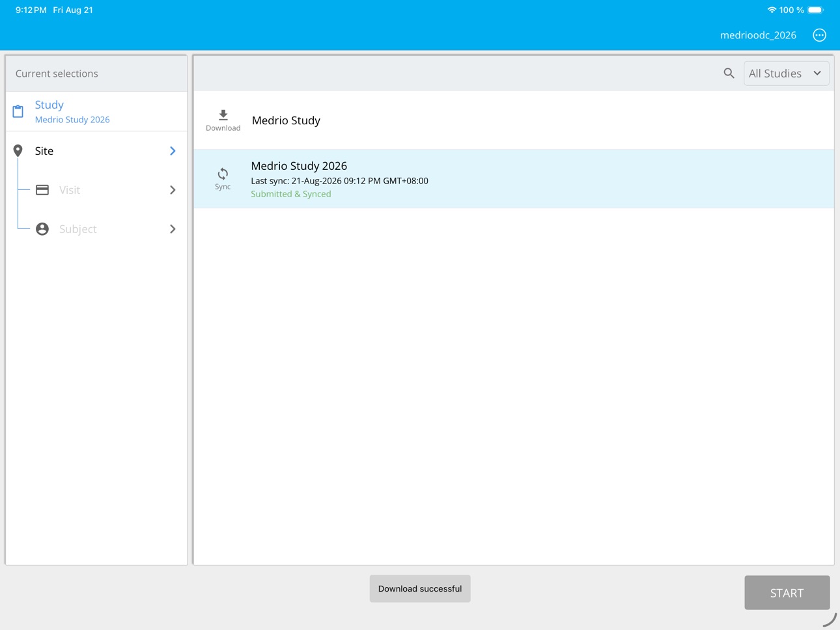Click the medrioodc_2026 username
840x630 pixels.
tap(758, 35)
